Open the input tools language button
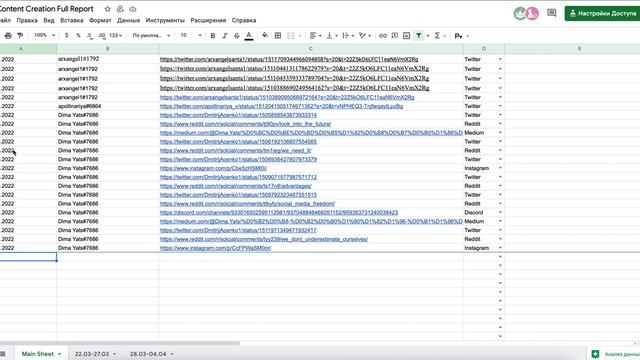Viewport: 640px width, 360px height. point(458,36)
